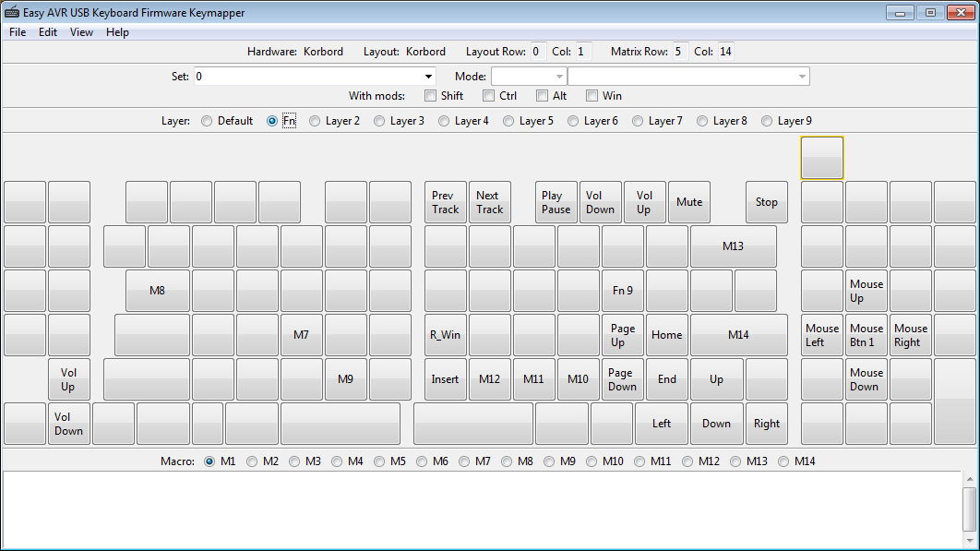Screen dimensions: 980x551
Task: Select the Default layer radio button
Action: (207, 121)
